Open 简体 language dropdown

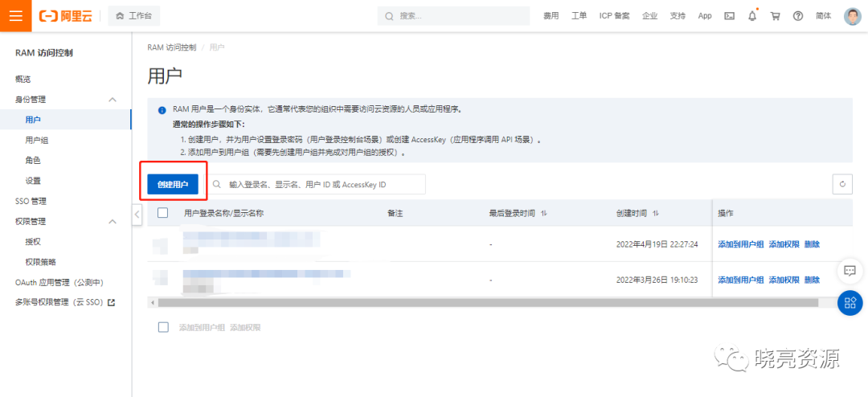pyautogui.click(x=823, y=16)
